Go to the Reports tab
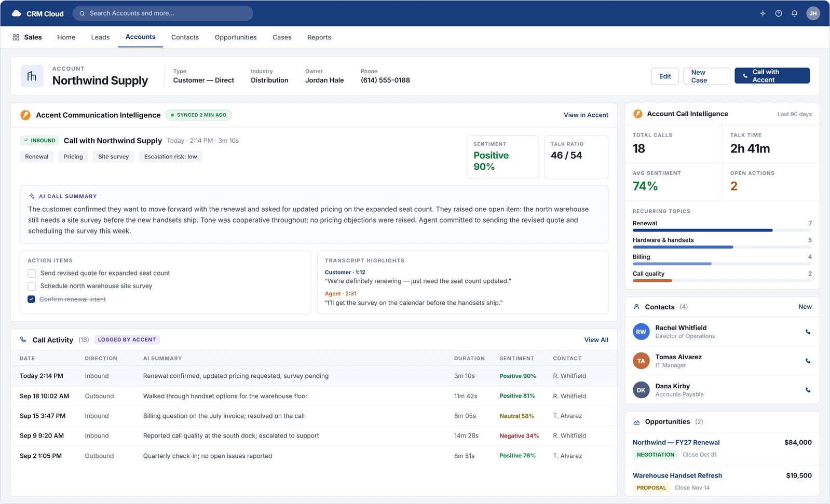 pyautogui.click(x=319, y=37)
